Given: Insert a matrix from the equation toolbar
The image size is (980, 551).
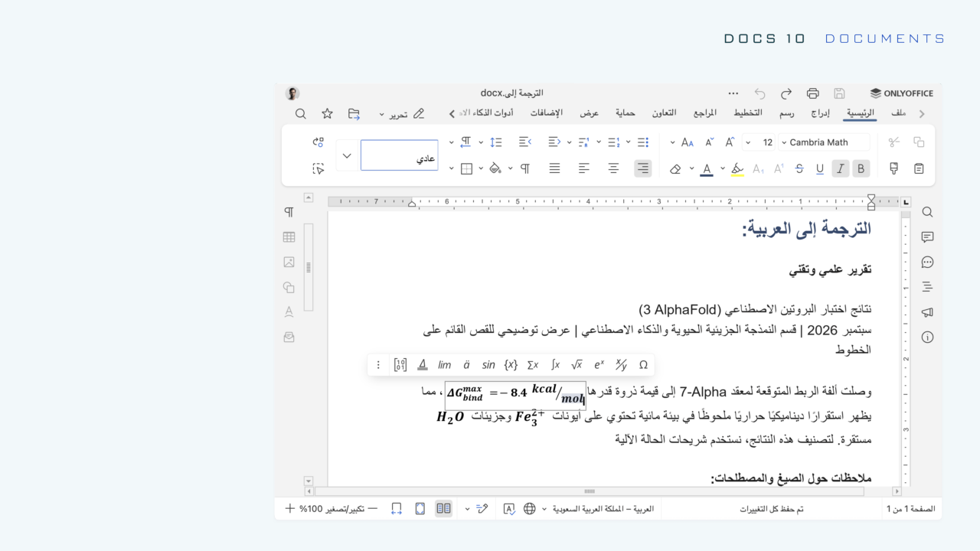Looking at the screenshot, I should (x=400, y=365).
